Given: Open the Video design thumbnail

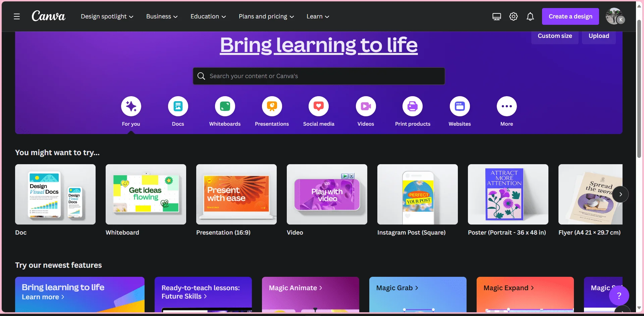Looking at the screenshot, I should tap(327, 194).
